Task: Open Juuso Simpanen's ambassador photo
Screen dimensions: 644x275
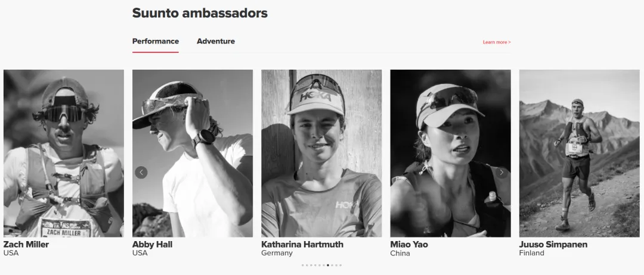Action: pyautogui.click(x=580, y=154)
